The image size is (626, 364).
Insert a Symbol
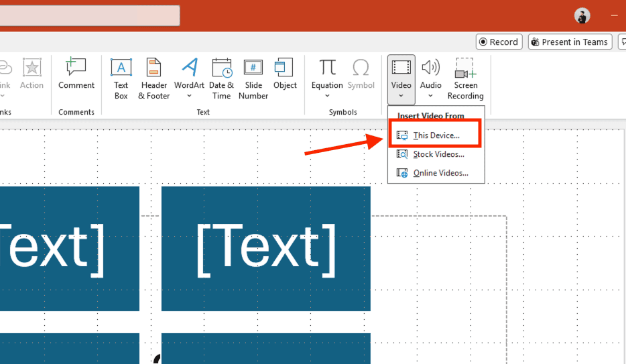(x=361, y=74)
